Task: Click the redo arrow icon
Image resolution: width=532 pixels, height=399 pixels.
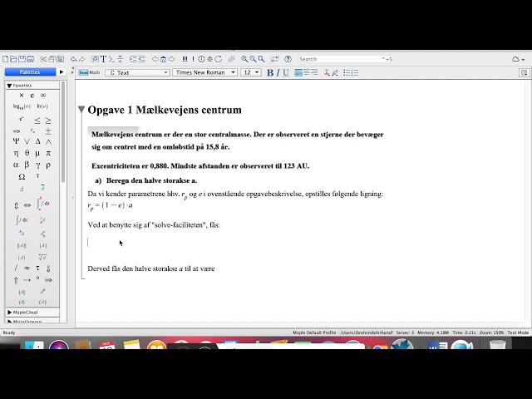Action: click(x=81, y=59)
